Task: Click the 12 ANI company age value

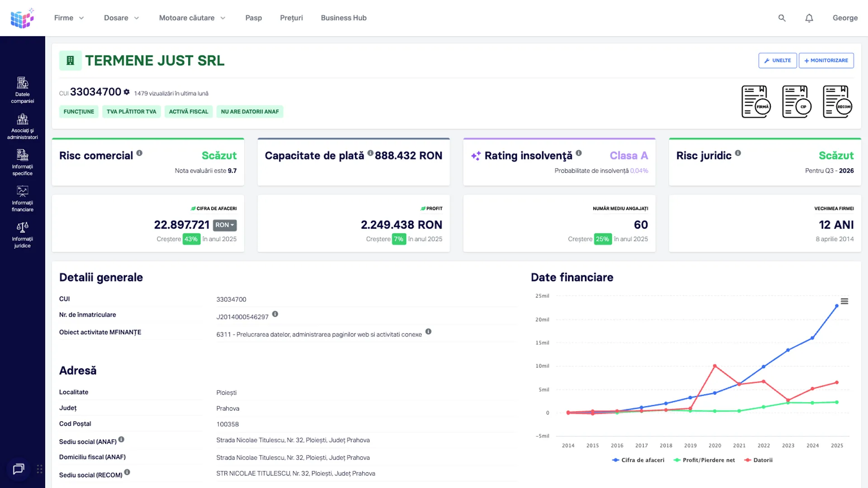Action: coord(836,225)
